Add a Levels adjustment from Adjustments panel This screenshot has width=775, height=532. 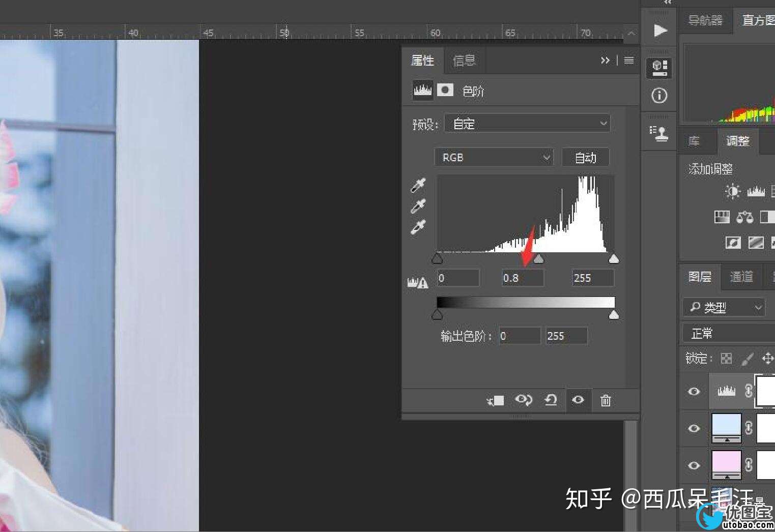tap(756, 192)
